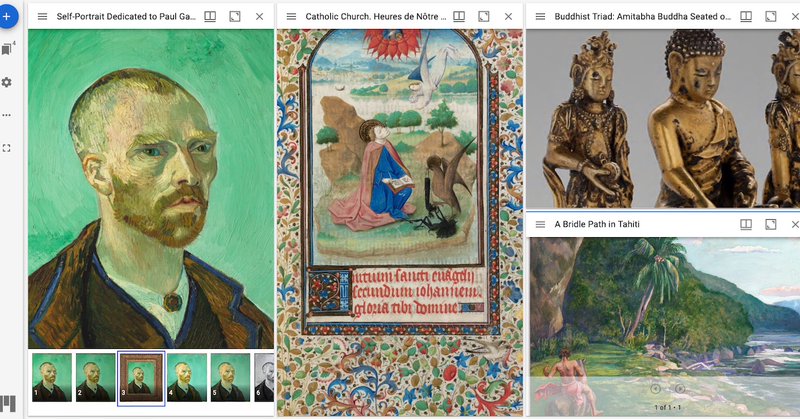This screenshot has width=800, height=419.
Task: Click the illuminated manuscript page image
Action: [x=400, y=223]
